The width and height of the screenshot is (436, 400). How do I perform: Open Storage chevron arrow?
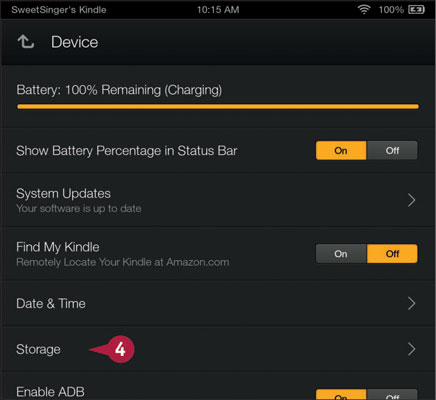[x=412, y=349]
